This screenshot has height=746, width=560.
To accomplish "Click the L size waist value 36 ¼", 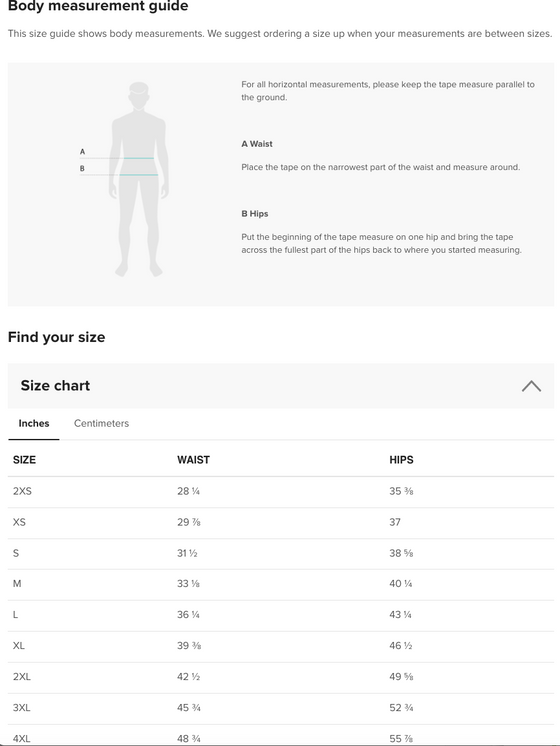I will (x=188, y=615).
